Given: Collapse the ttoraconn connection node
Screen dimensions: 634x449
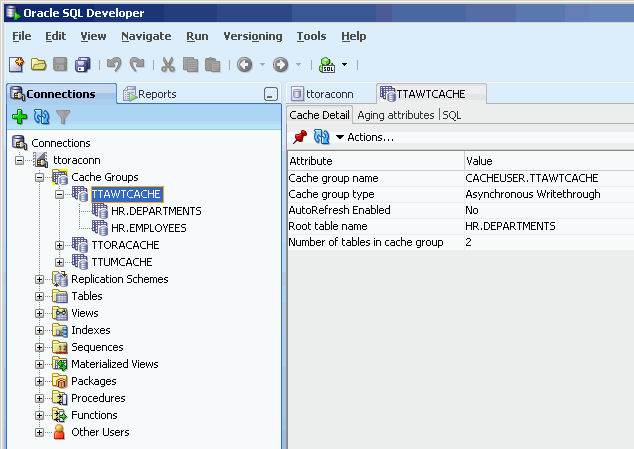Looking at the screenshot, I should pos(19,160).
